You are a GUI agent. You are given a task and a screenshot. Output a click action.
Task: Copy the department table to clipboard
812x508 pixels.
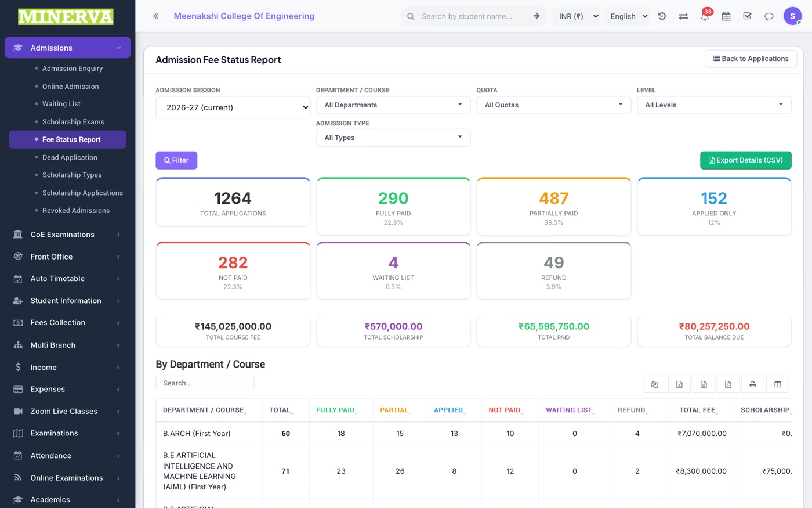coord(655,384)
